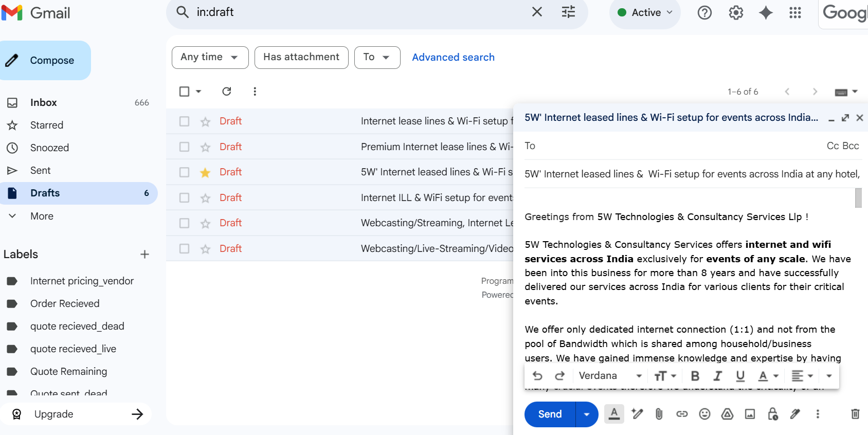This screenshot has width=868, height=435.
Task: Check the 'Webcasting/Streaming, Internet' draft checkbox
Action: tap(184, 223)
